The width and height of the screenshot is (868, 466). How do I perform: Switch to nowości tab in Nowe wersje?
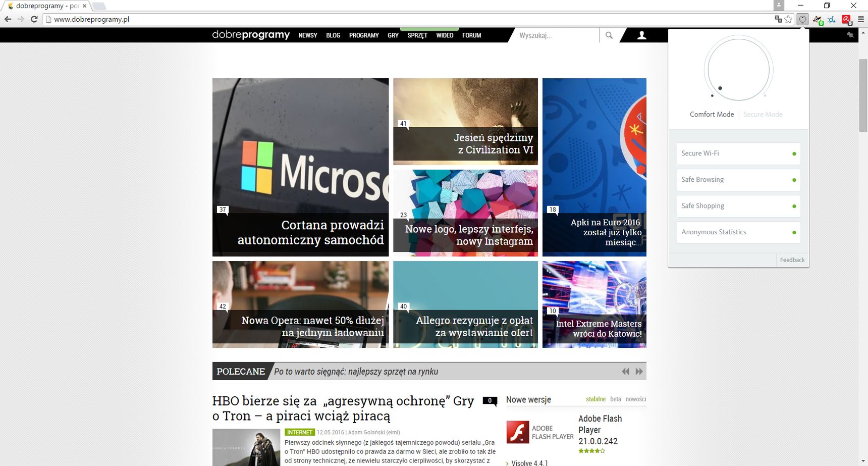(636, 399)
